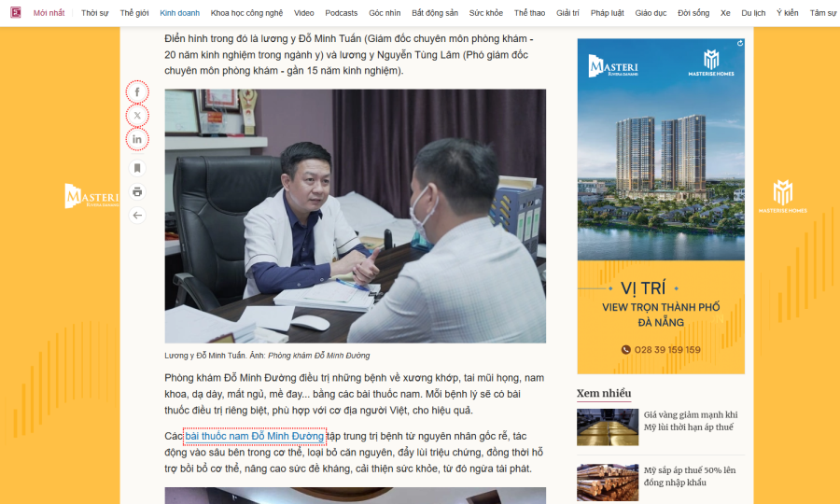Click the doctor consultation photo
The image size is (840, 504).
tap(355, 216)
